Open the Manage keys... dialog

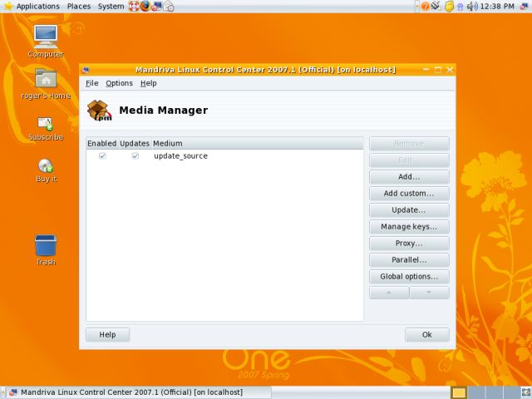pyautogui.click(x=409, y=227)
